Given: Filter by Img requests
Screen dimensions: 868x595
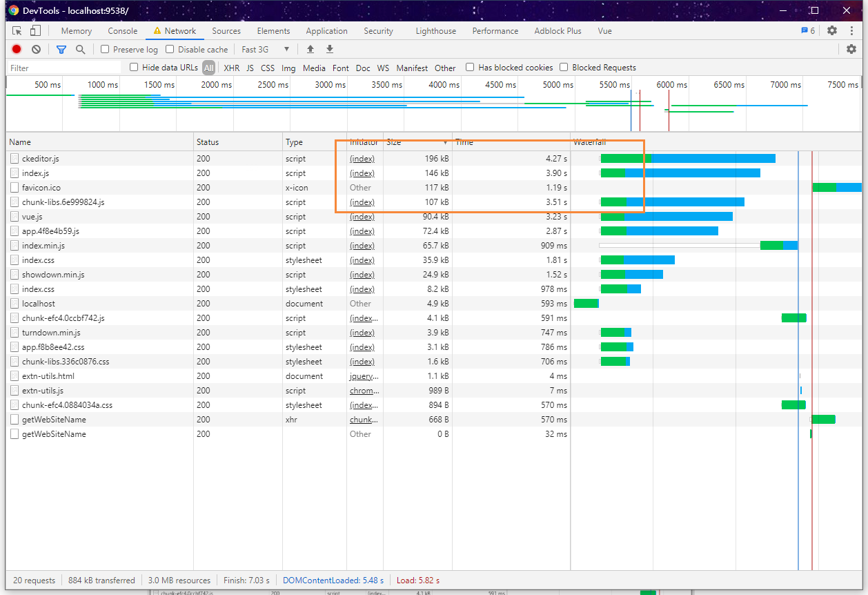Looking at the screenshot, I should pyautogui.click(x=288, y=68).
